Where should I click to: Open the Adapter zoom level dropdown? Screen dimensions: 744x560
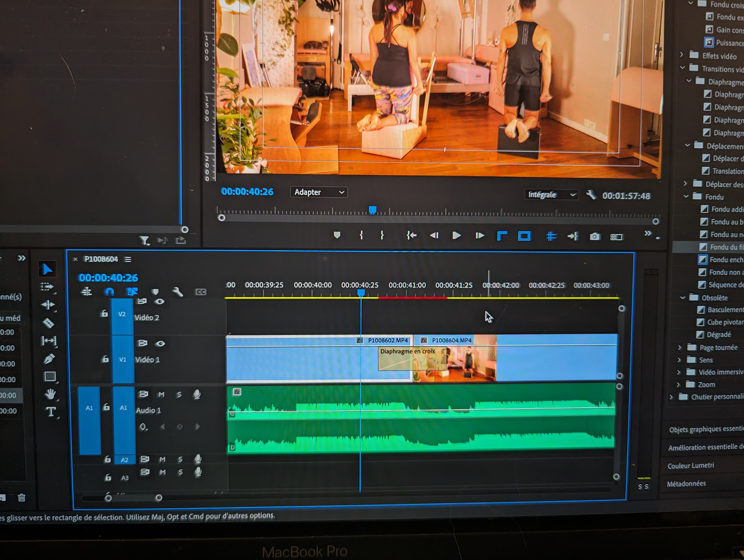tap(319, 192)
